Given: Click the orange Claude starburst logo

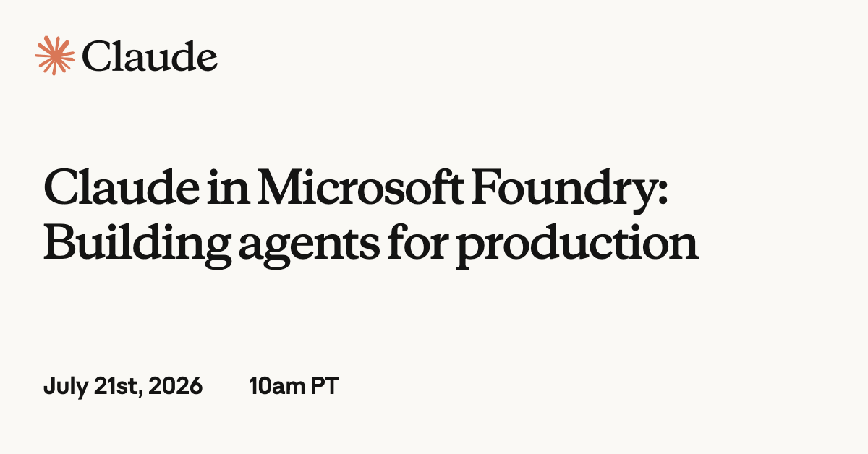Looking at the screenshot, I should 55,56.
